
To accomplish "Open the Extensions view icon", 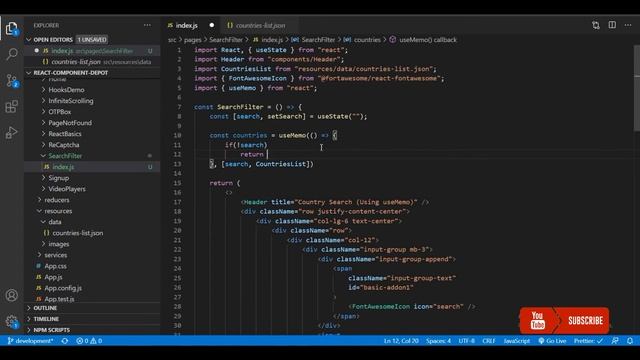I will coord(12,107).
